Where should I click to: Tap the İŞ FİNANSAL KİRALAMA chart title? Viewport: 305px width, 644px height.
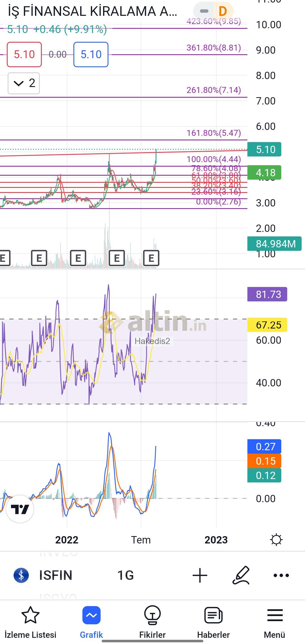(x=93, y=12)
